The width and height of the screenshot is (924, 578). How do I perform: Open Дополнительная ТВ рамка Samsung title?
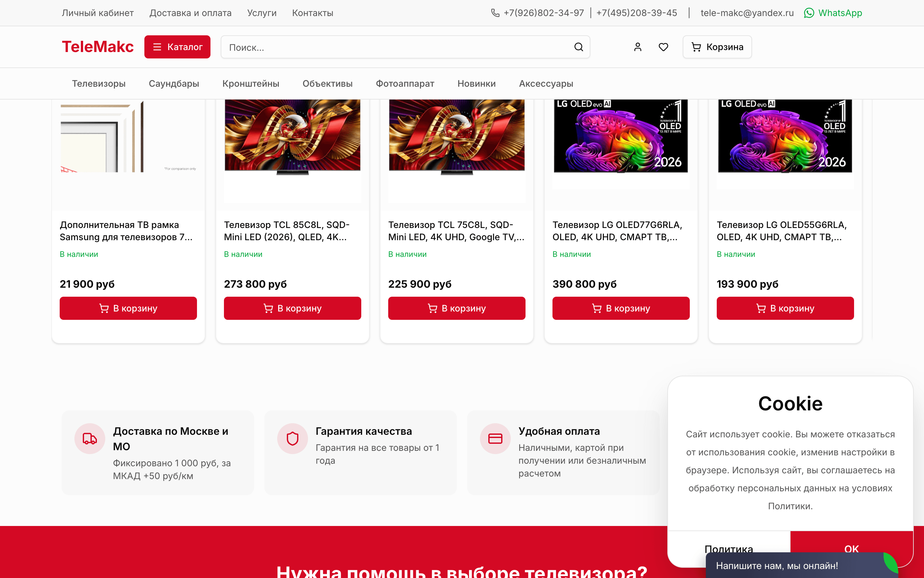tap(126, 231)
